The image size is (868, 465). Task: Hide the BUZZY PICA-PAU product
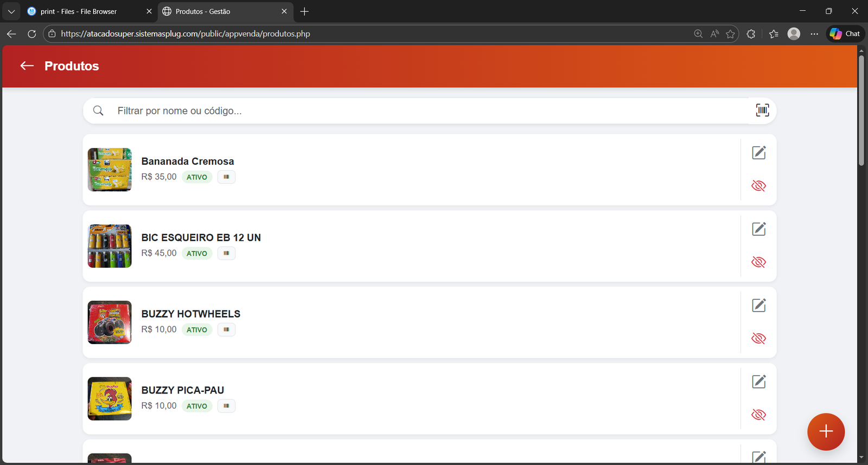tap(758, 415)
